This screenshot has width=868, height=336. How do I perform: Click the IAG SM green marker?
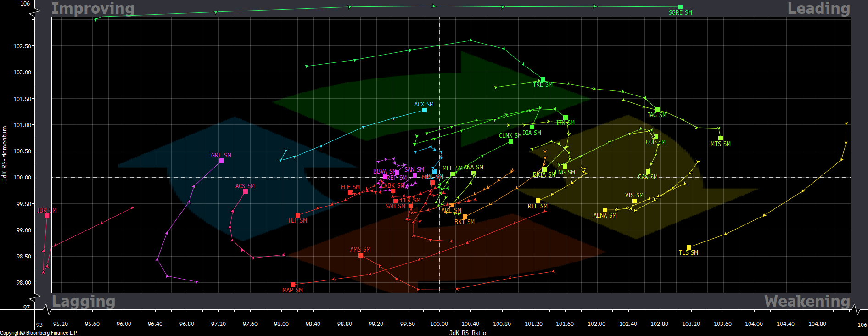point(657,110)
